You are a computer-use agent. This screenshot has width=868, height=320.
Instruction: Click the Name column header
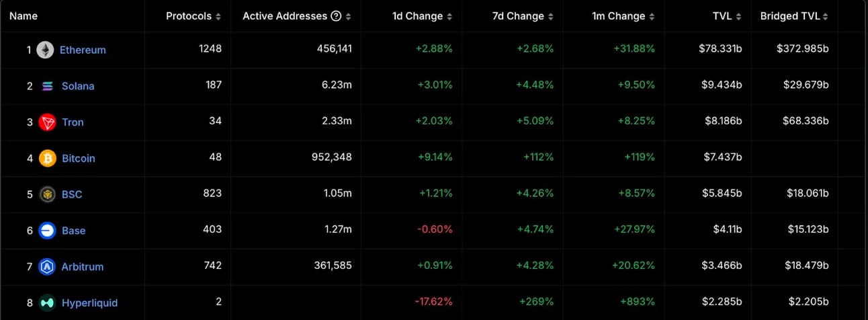pyautogui.click(x=24, y=16)
